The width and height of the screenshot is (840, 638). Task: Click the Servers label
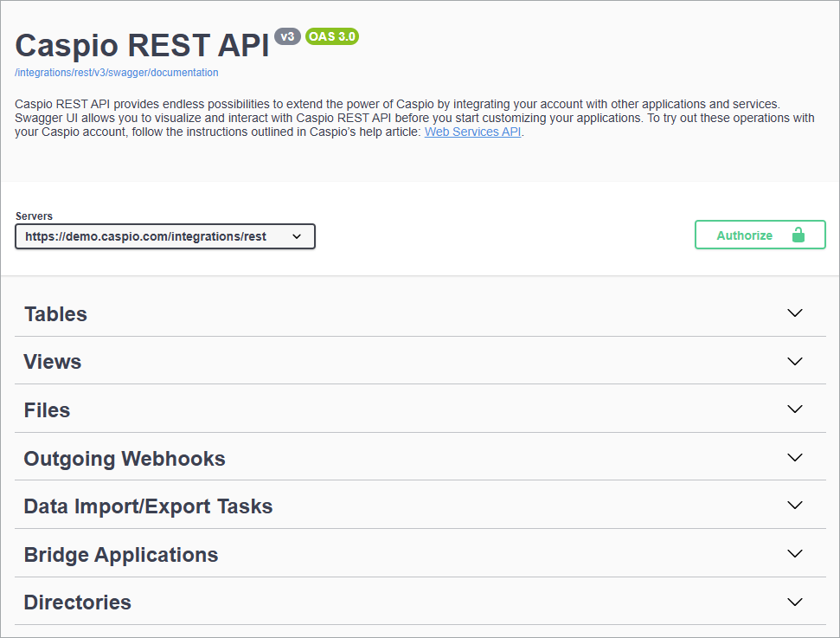point(34,216)
